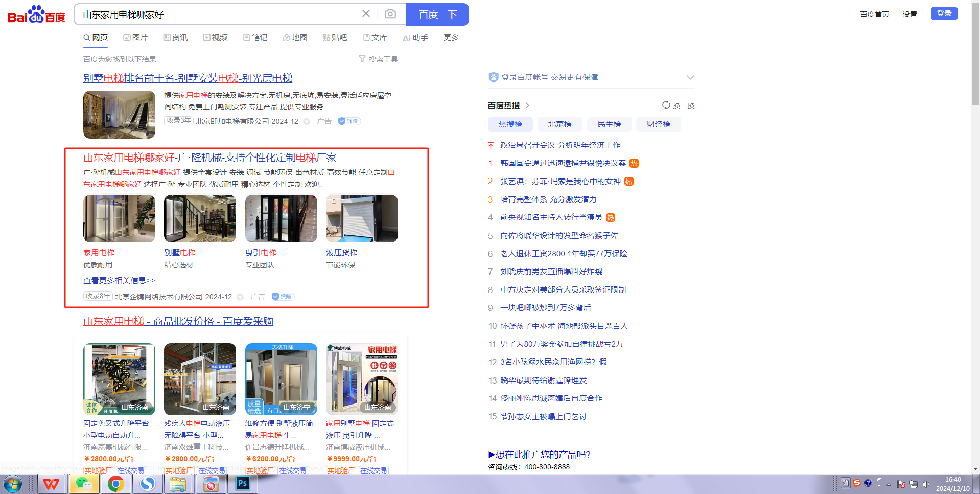This screenshot has width=980, height=494.
Task: Refresh hot searches with 换一换
Action: [679, 105]
